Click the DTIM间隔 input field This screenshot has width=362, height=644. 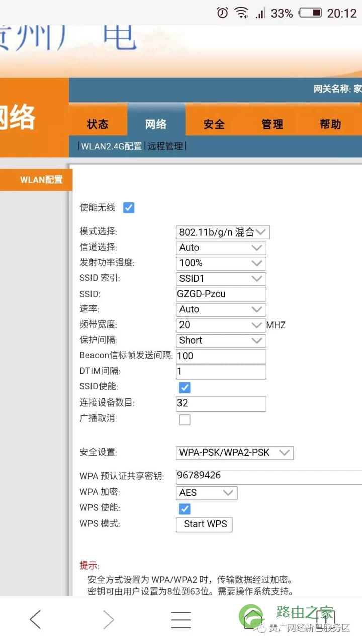(221, 372)
